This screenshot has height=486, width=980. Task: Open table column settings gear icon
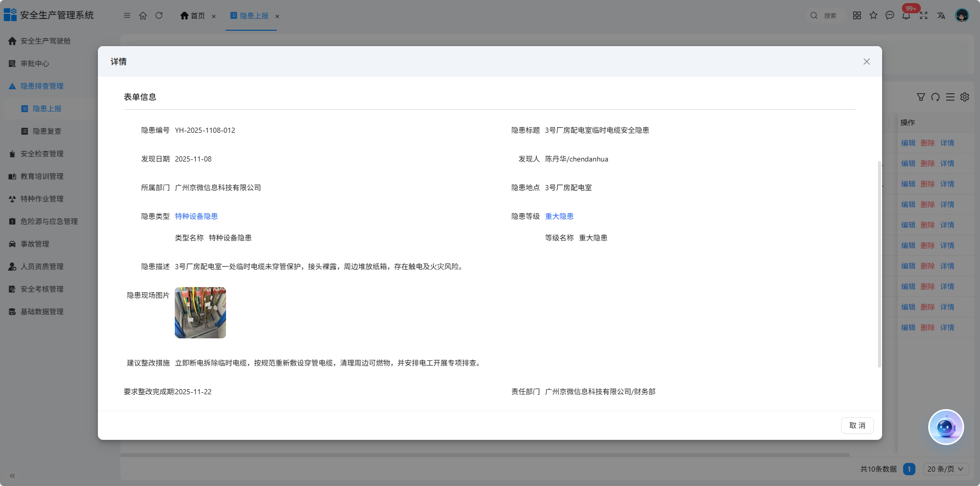click(965, 97)
